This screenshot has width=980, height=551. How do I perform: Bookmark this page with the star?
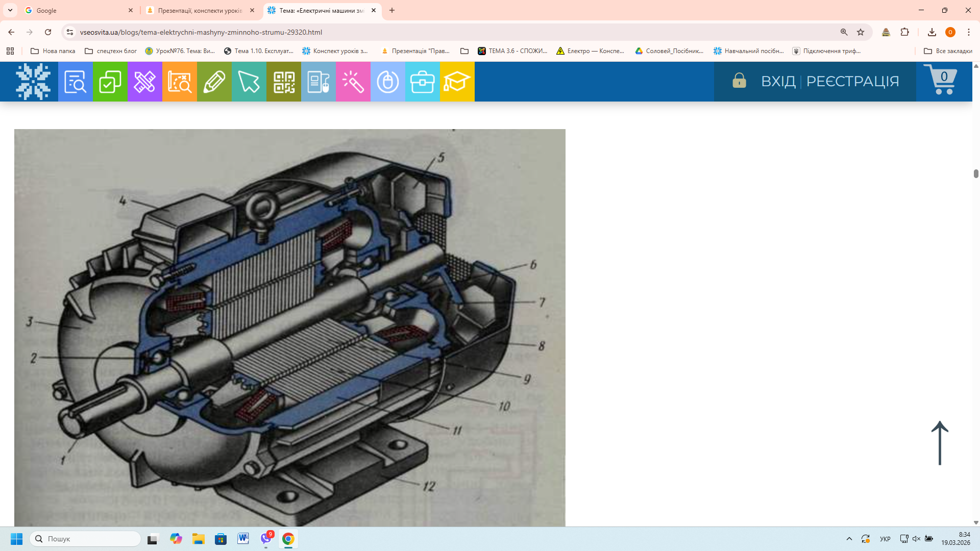(x=861, y=32)
